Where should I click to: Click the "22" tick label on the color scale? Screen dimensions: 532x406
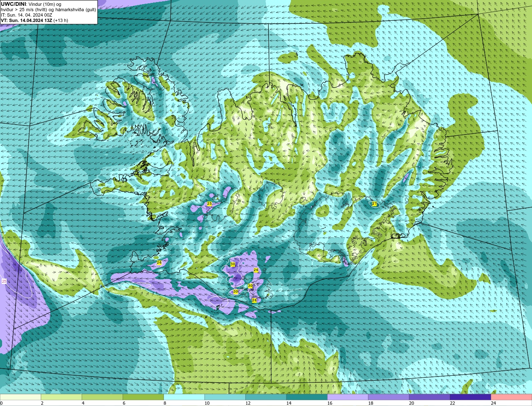point(452,403)
